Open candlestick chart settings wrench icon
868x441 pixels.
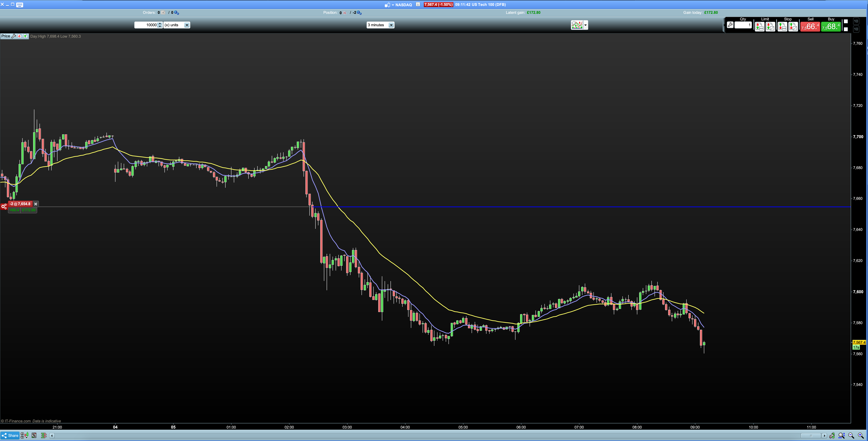832,435
